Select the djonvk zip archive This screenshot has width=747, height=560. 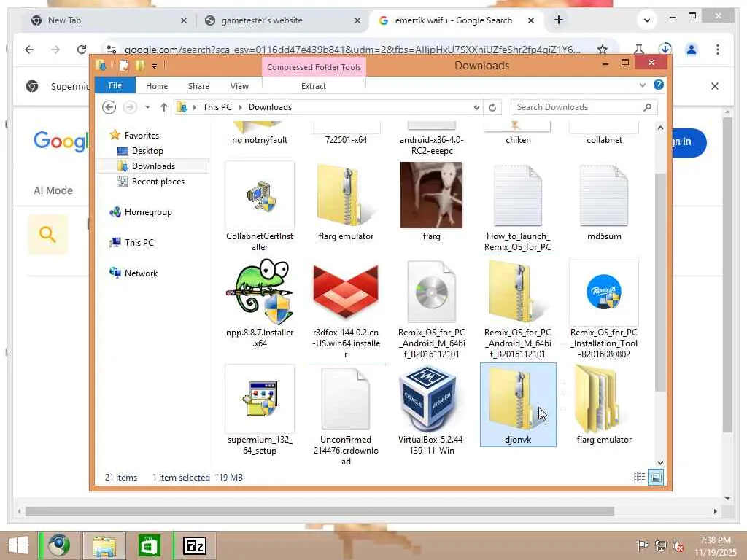tap(518, 405)
